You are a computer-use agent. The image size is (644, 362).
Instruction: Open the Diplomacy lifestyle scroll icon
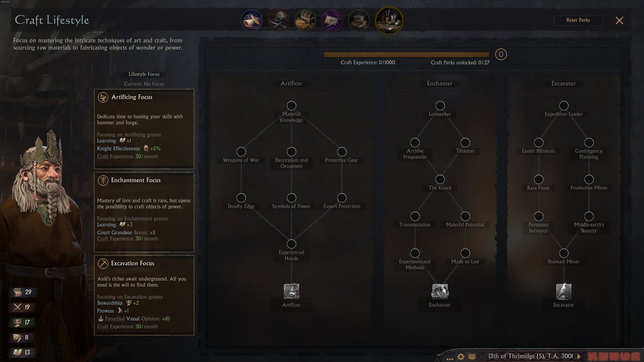tap(251, 20)
